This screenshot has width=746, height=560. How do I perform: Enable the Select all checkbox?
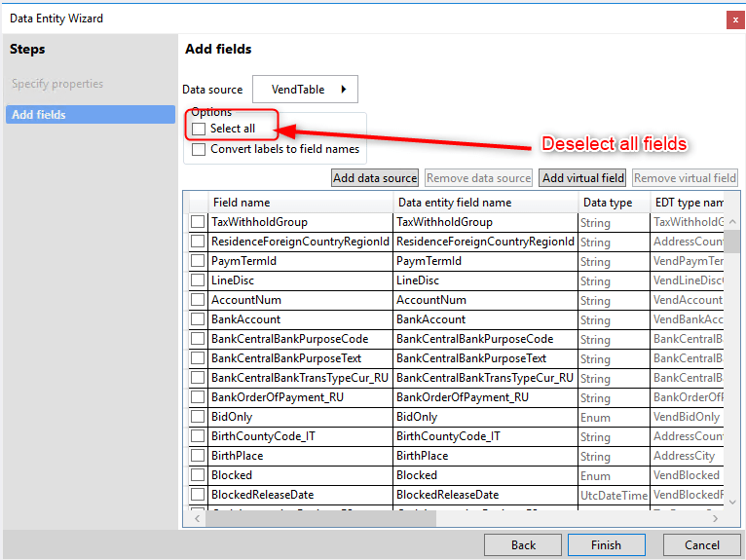(x=200, y=129)
